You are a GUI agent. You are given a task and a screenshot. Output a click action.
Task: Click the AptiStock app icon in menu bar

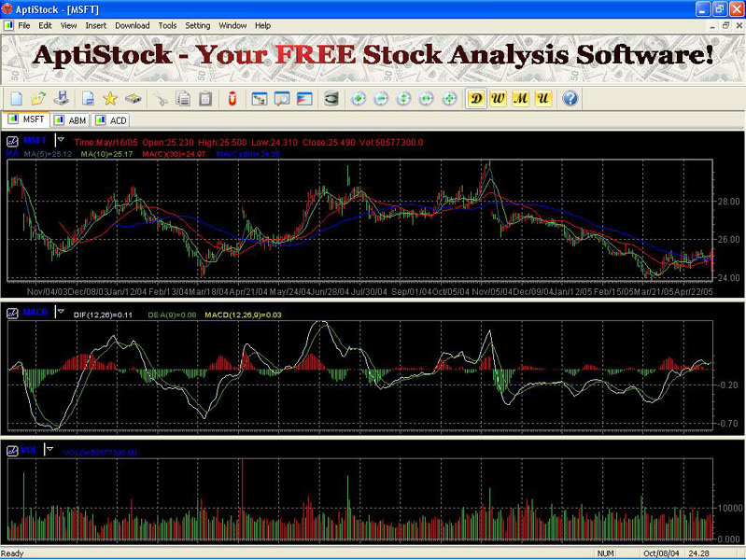pos(8,25)
